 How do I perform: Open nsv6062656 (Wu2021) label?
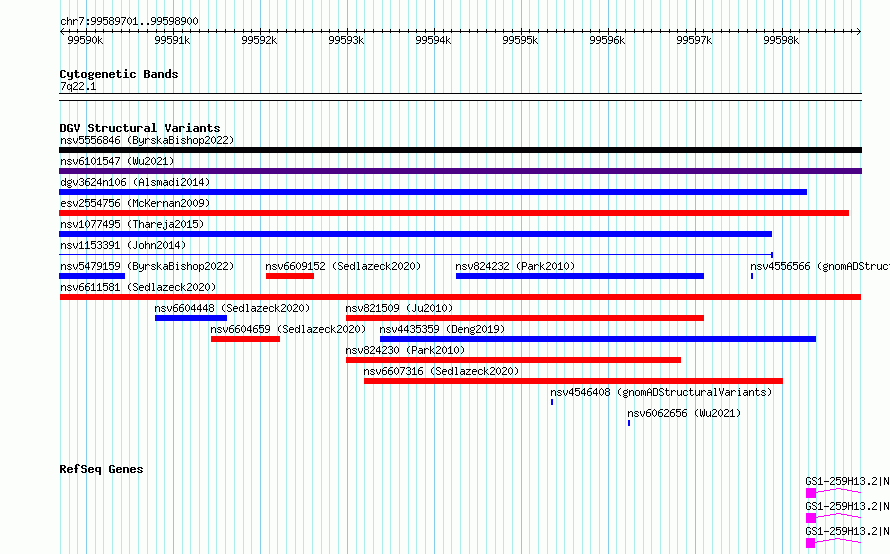(684, 413)
